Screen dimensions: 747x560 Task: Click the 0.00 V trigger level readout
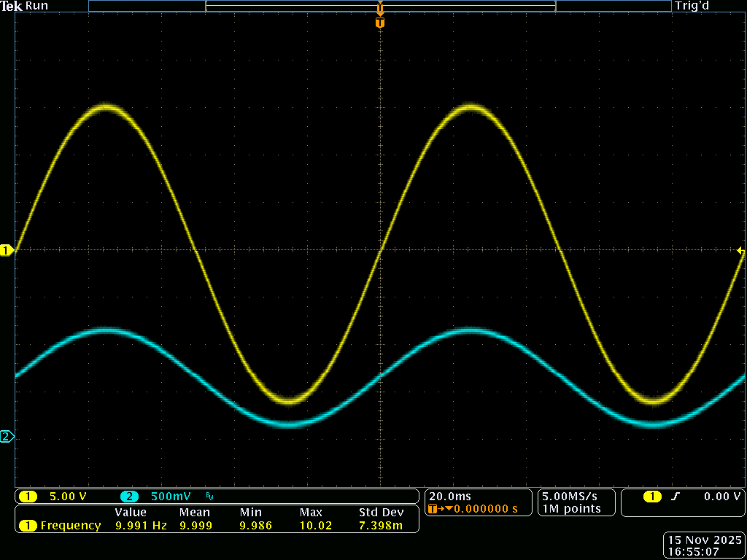click(x=721, y=497)
